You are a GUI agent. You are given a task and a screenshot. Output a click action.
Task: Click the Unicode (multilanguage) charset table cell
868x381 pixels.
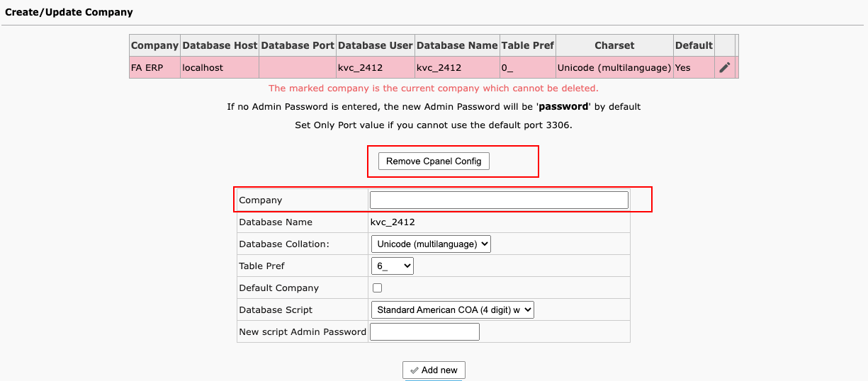click(614, 68)
